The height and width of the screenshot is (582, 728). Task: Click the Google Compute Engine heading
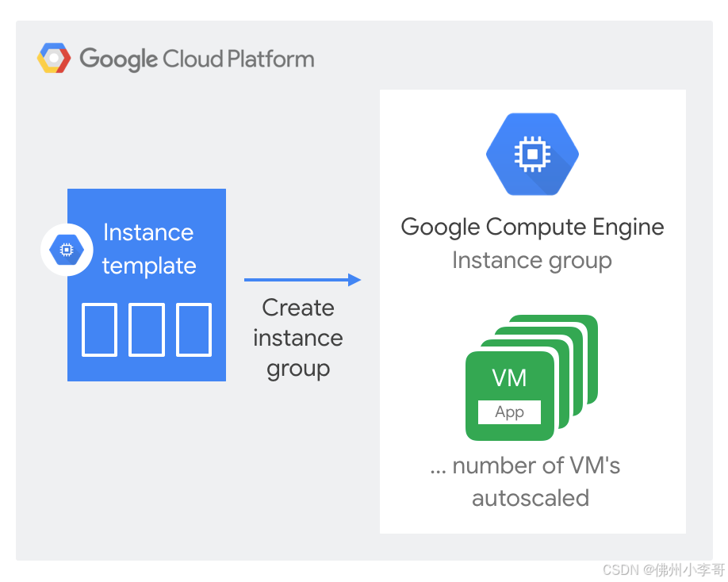pyautogui.click(x=532, y=227)
